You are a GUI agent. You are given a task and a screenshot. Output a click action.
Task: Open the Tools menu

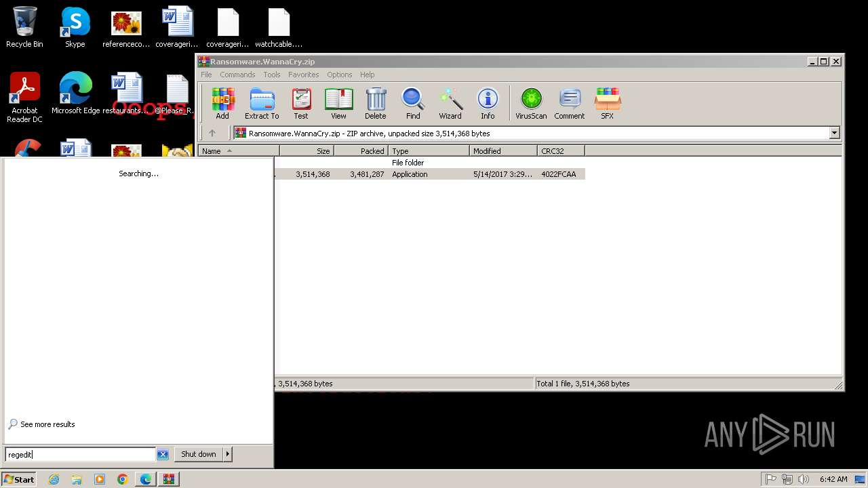tap(272, 75)
